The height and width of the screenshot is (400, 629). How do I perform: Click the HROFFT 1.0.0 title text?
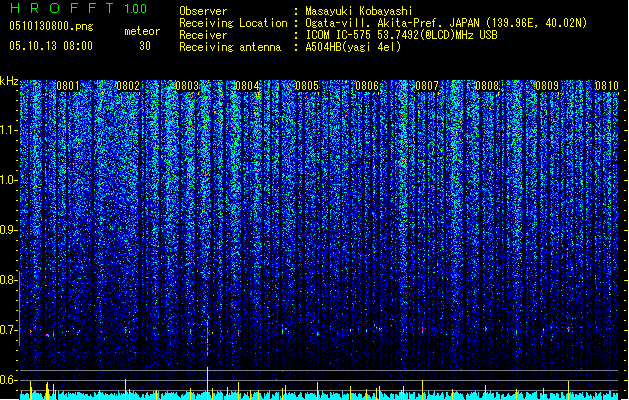click(x=79, y=8)
